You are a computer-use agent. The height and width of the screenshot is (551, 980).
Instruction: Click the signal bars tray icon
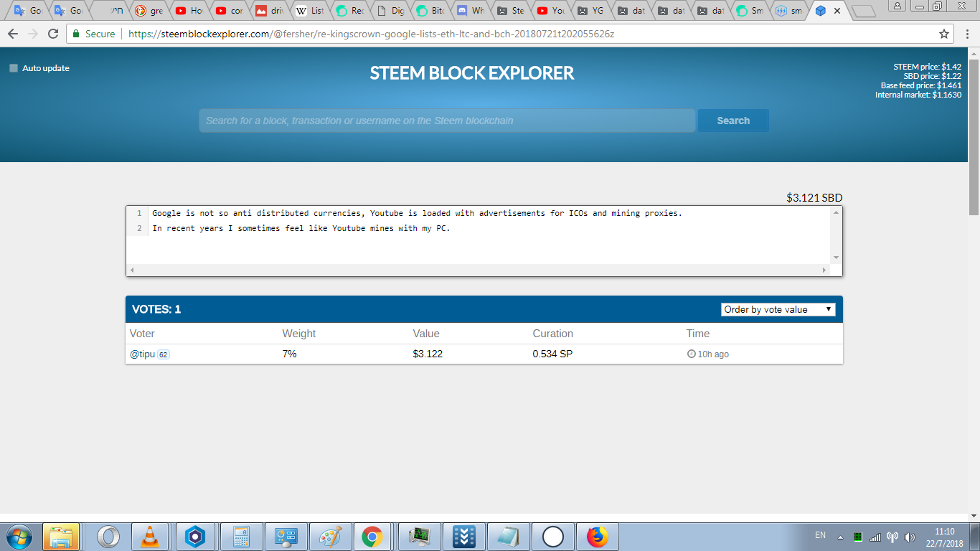click(875, 537)
